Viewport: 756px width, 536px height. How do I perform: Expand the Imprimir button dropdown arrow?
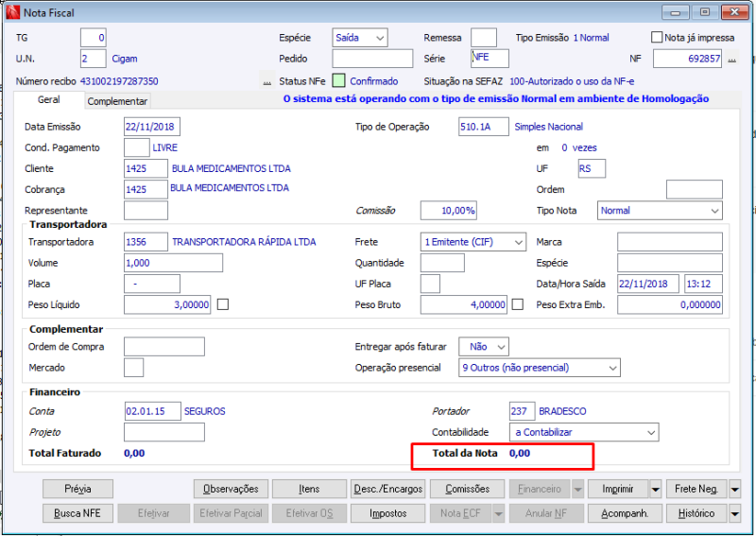656,489
